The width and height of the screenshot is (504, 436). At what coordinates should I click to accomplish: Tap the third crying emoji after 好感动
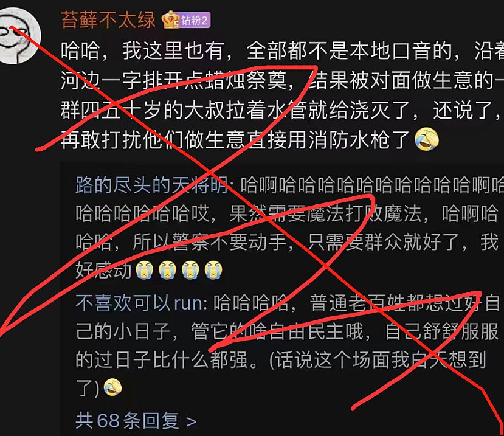(x=190, y=270)
